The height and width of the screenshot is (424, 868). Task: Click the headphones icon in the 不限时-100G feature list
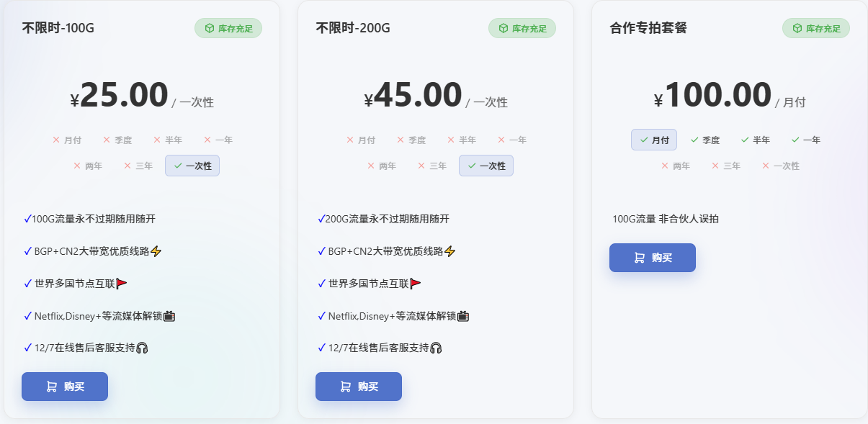142,348
